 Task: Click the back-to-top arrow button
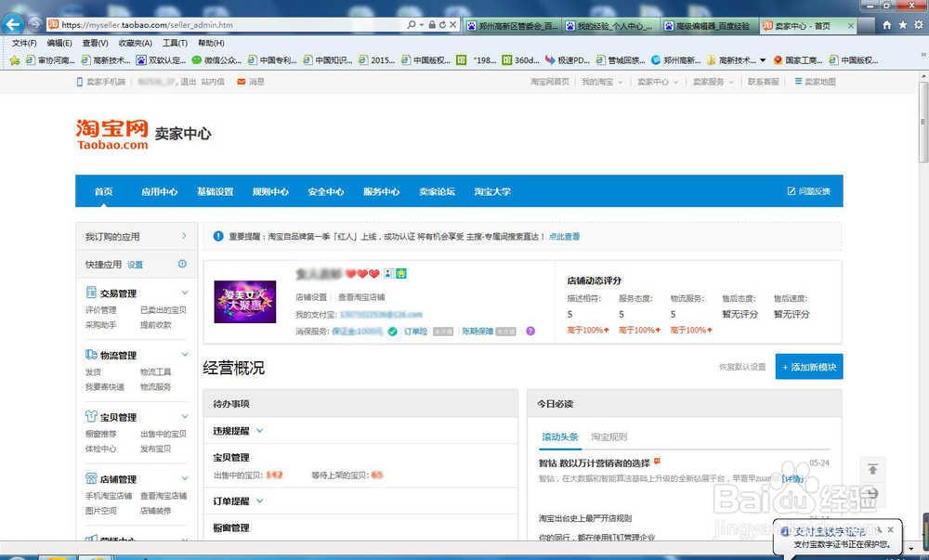click(872, 469)
